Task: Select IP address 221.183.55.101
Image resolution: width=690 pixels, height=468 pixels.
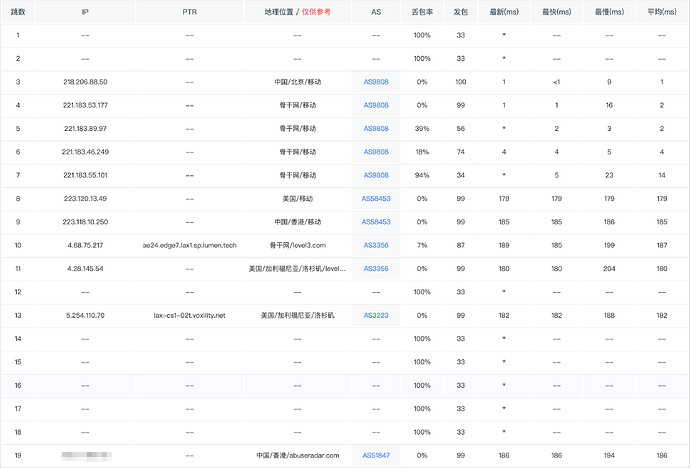Action: tap(85, 175)
